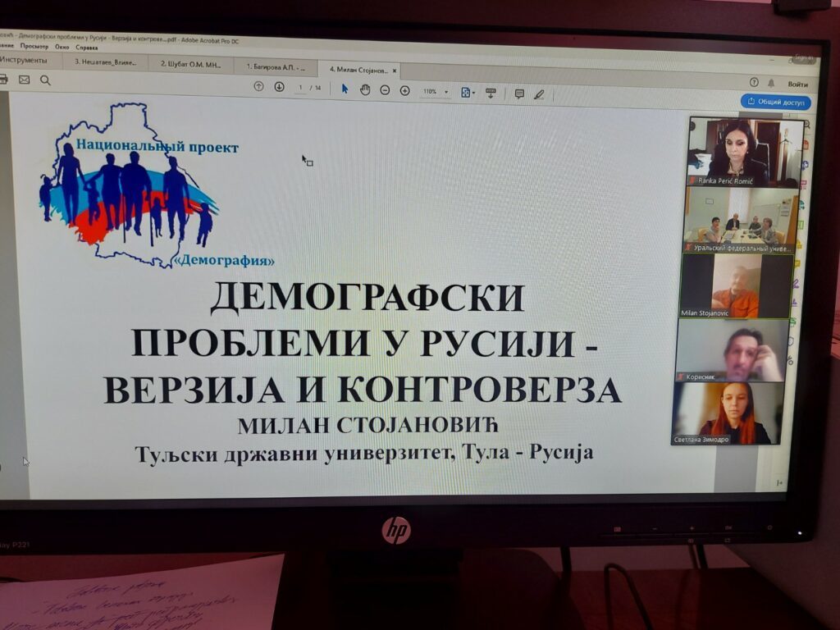Viewport: 840px width, 630px height.
Task: Click the Войти sign-in link
Action: (797, 84)
